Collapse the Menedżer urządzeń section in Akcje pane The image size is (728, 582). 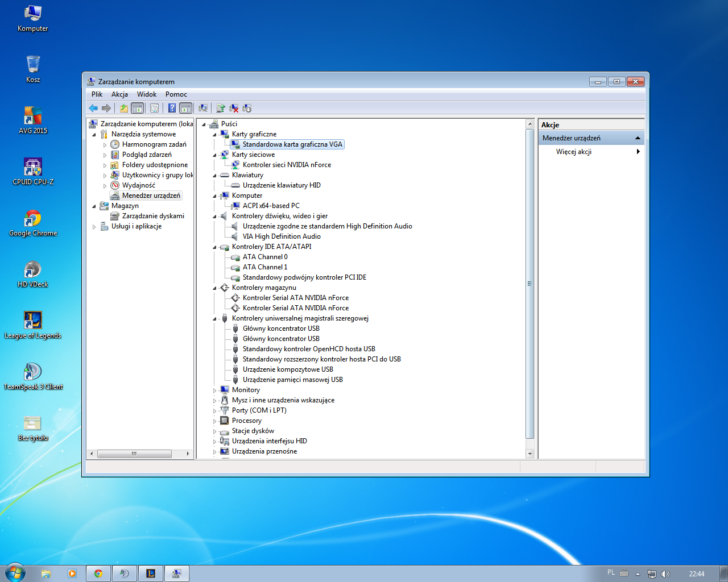638,138
